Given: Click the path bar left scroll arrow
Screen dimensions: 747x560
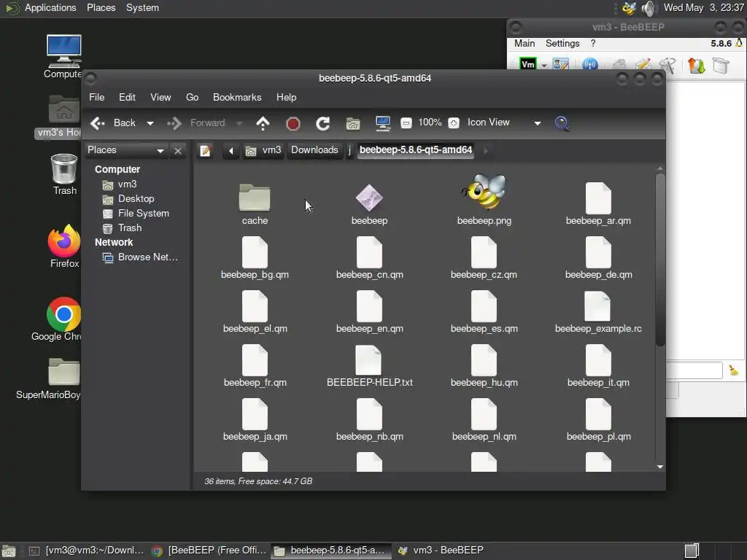Looking at the screenshot, I should (231, 151).
